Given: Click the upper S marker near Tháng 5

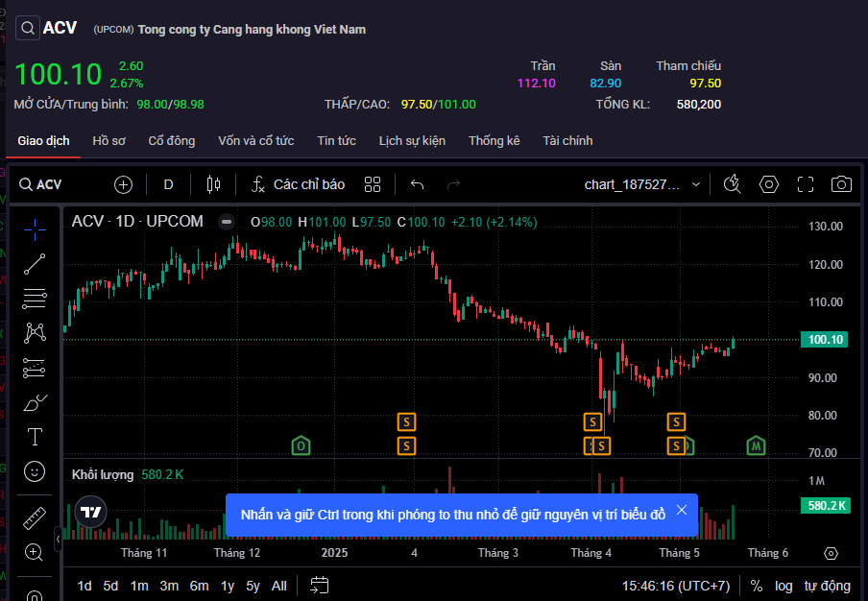Looking at the screenshot, I should pos(676,422).
